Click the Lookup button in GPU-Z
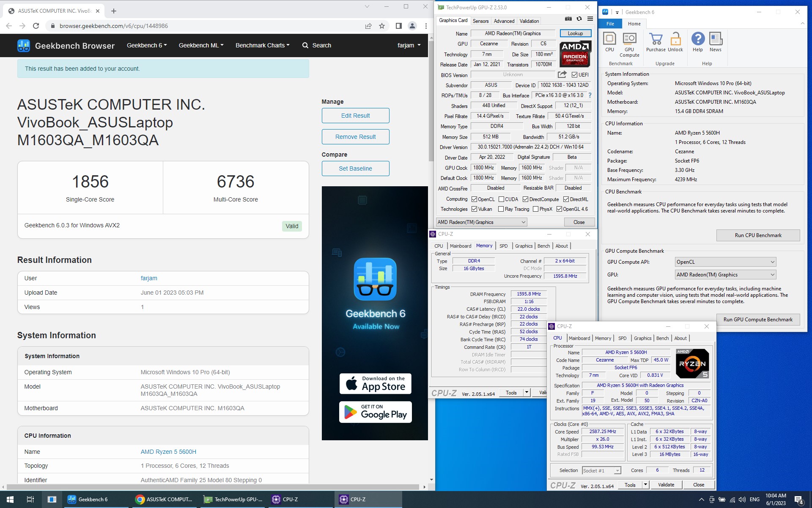The width and height of the screenshot is (812, 508). coord(575,33)
